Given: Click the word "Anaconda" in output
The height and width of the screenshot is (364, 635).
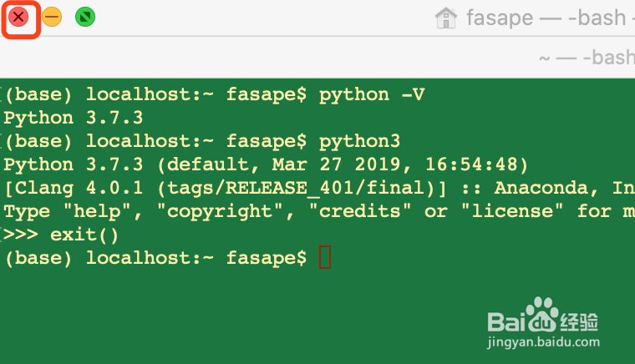Looking at the screenshot, I should 541,188.
